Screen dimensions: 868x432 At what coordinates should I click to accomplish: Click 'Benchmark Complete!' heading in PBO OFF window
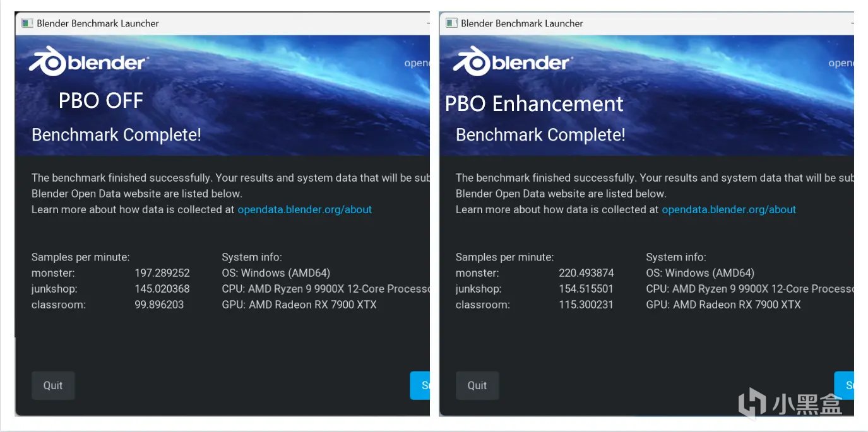(x=116, y=134)
